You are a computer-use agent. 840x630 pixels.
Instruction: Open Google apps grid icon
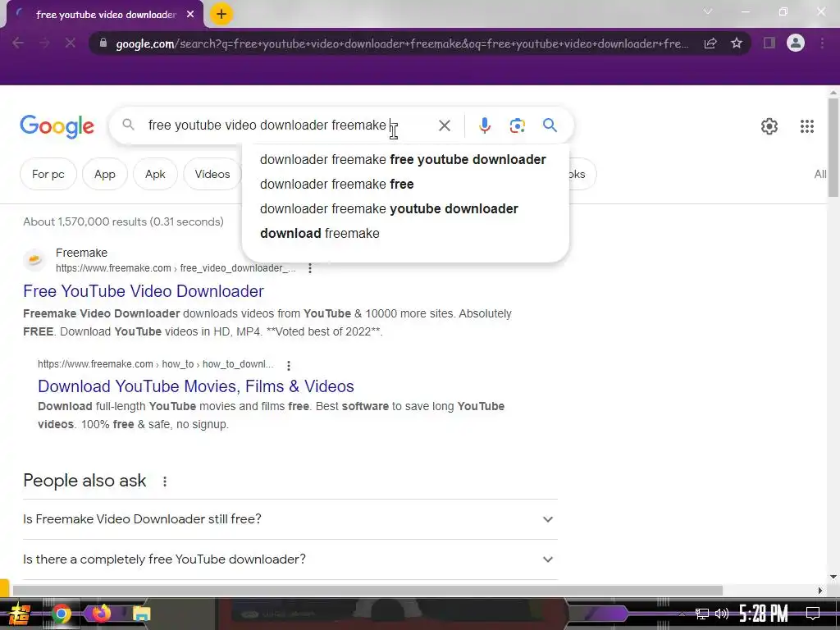807,126
